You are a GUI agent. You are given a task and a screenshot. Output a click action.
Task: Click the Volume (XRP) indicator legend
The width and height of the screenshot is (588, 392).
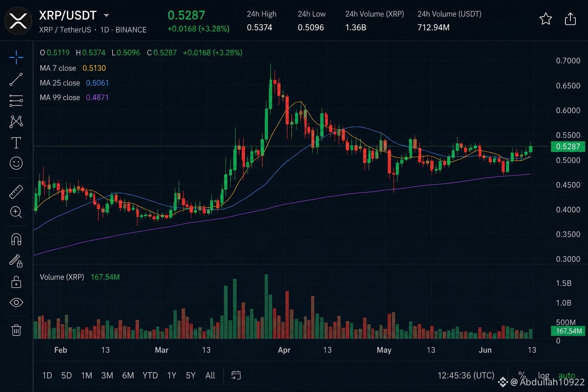(x=80, y=277)
